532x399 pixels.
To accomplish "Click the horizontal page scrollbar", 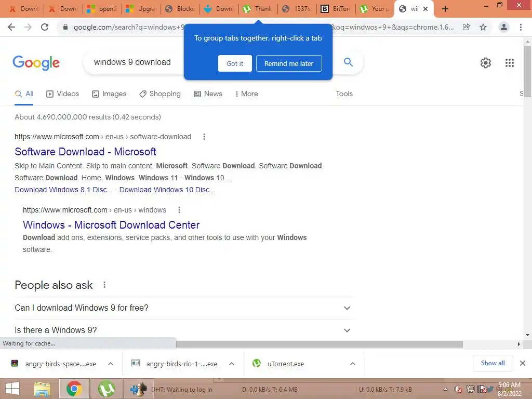I will point(320,344).
